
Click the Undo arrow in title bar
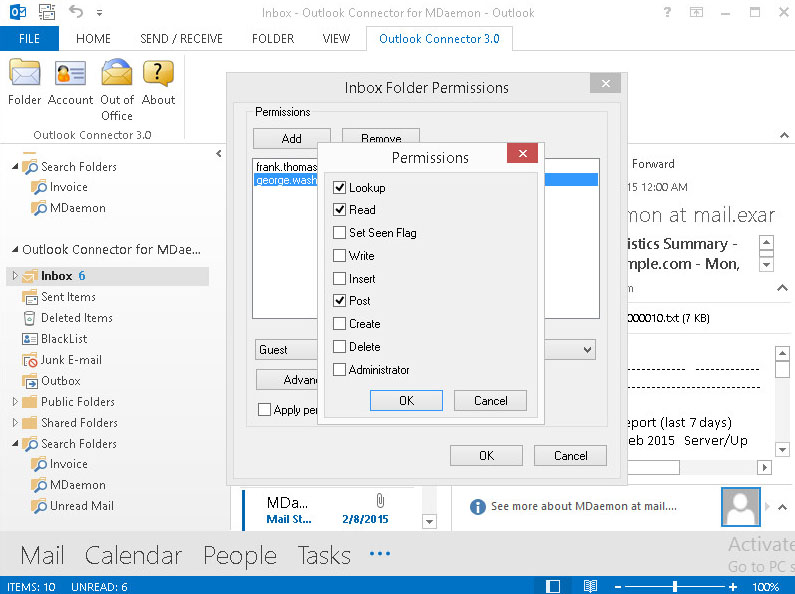coord(76,13)
